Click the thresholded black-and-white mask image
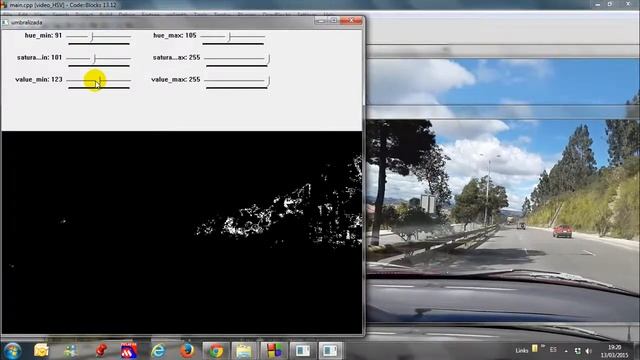Image resolution: width=640 pixels, height=360 pixels. tap(182, 233)
